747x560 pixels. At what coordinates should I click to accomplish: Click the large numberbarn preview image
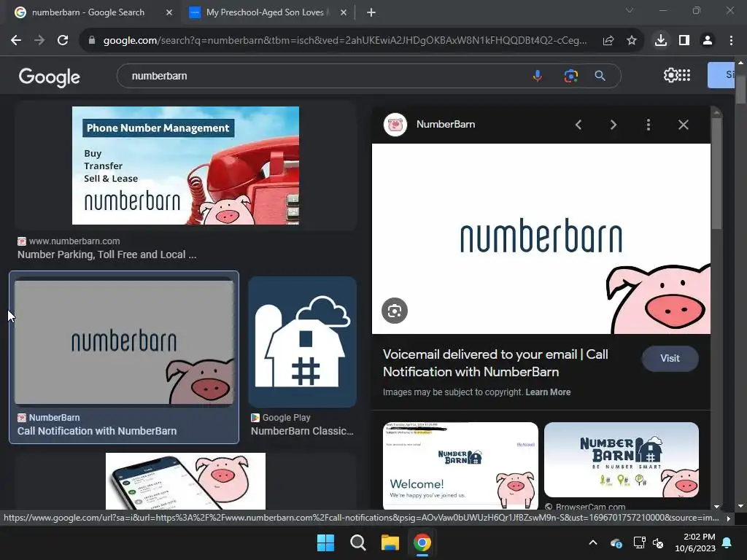click(x=541, y=238)
